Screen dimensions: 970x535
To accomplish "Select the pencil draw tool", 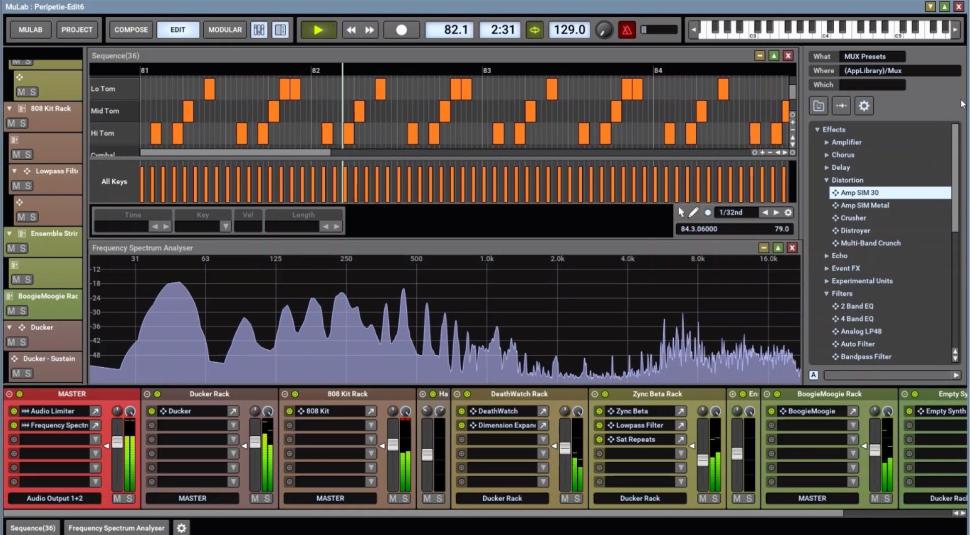I will tap(694, 212).
